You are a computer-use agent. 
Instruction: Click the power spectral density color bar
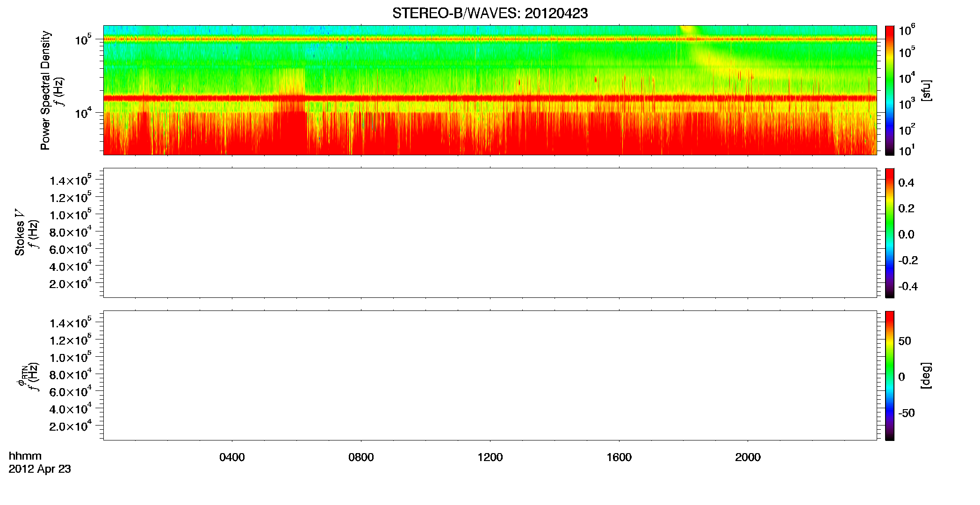coord(890,90)
